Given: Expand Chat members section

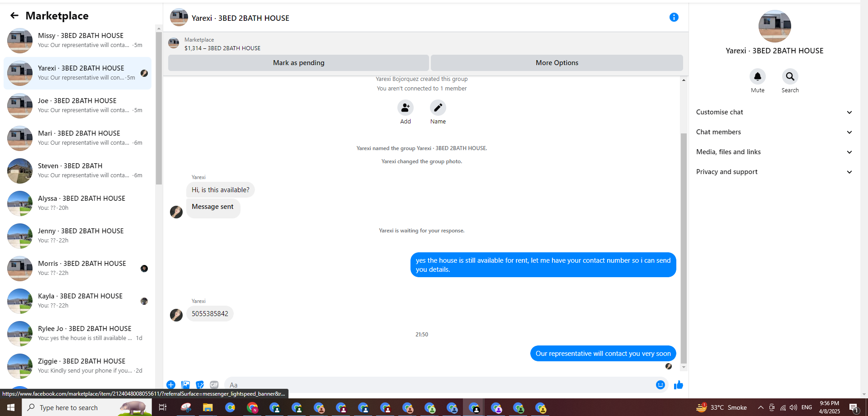Looking at the screenshot, I should (x=774, y=132).
